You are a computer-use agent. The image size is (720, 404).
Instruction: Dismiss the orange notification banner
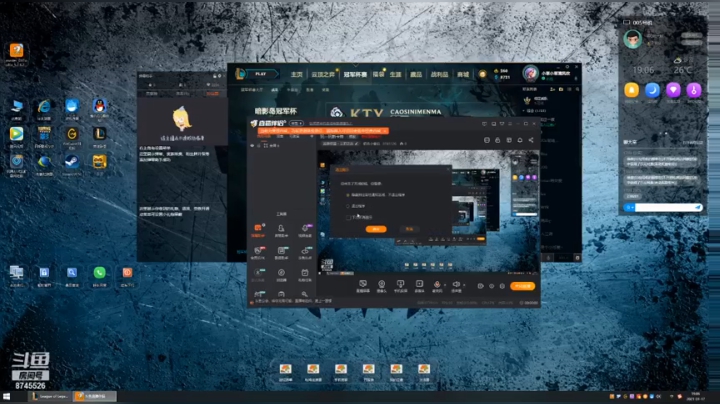[x=385, y=131]
